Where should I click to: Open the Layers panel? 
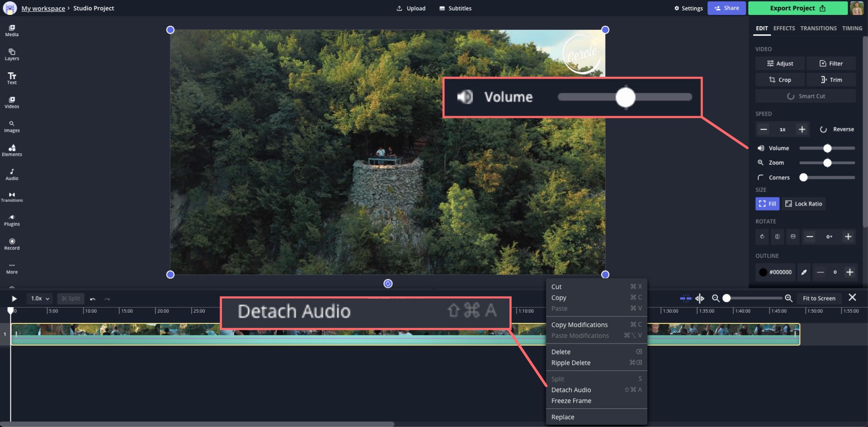[x=12, y=54]
